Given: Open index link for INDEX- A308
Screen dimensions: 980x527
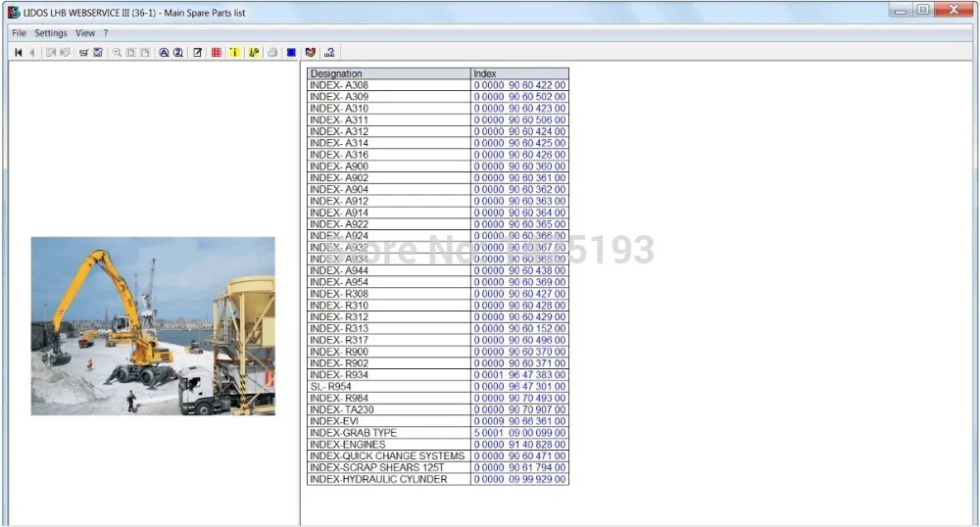Looking at the screenshot, I should 519,85.
